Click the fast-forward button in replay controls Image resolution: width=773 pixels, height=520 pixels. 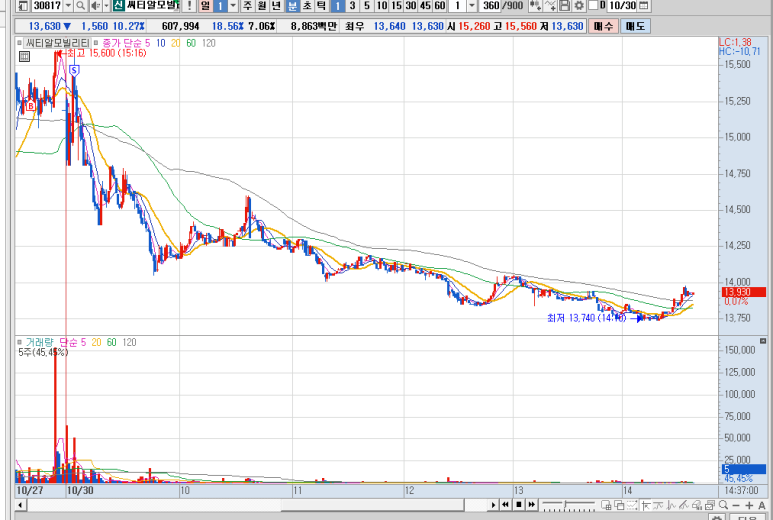531,505
